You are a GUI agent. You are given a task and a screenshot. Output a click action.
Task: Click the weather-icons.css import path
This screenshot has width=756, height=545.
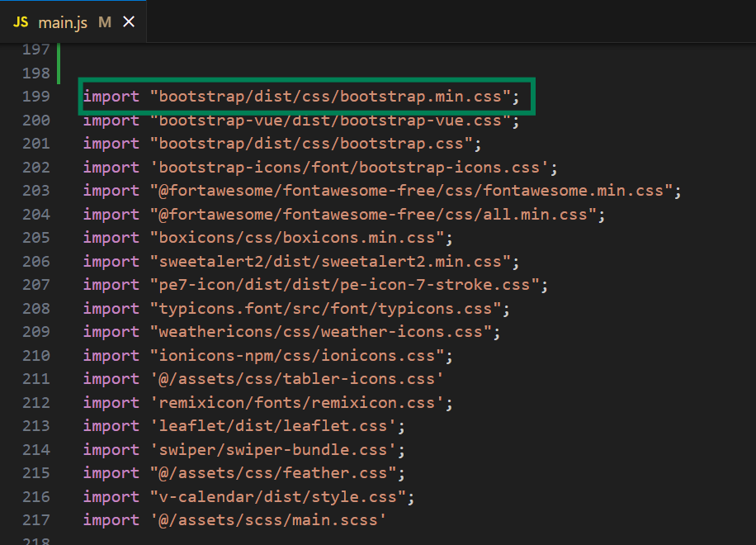coord(321,332)
